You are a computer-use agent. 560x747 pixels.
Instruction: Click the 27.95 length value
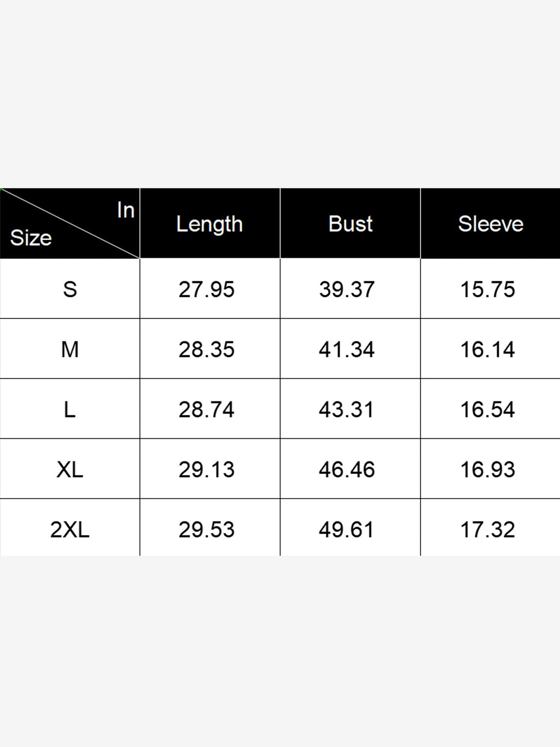click(206, 289)
